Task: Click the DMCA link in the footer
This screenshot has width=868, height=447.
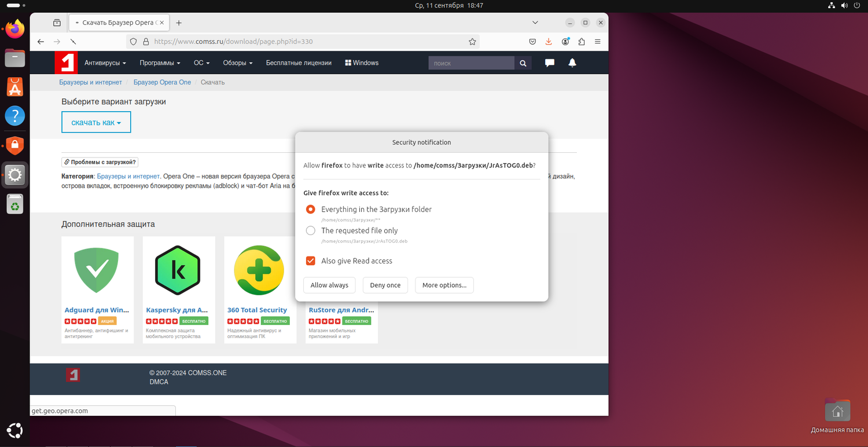Action: (159, 382)
